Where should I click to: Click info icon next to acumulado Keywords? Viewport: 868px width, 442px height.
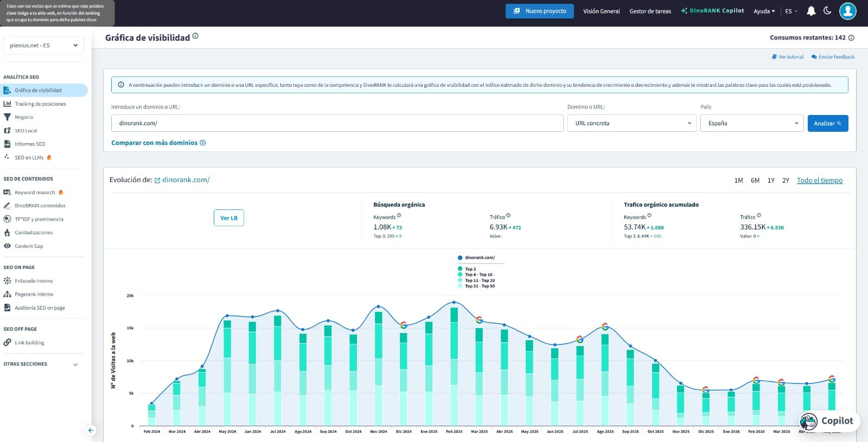(649, 215)
